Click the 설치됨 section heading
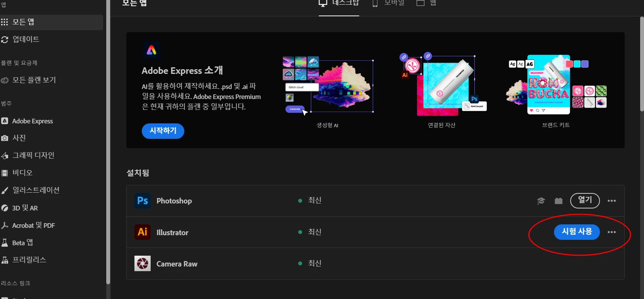The height and width of the screenshot is (299, 644). pyautogui.click(x=138, y=173)
